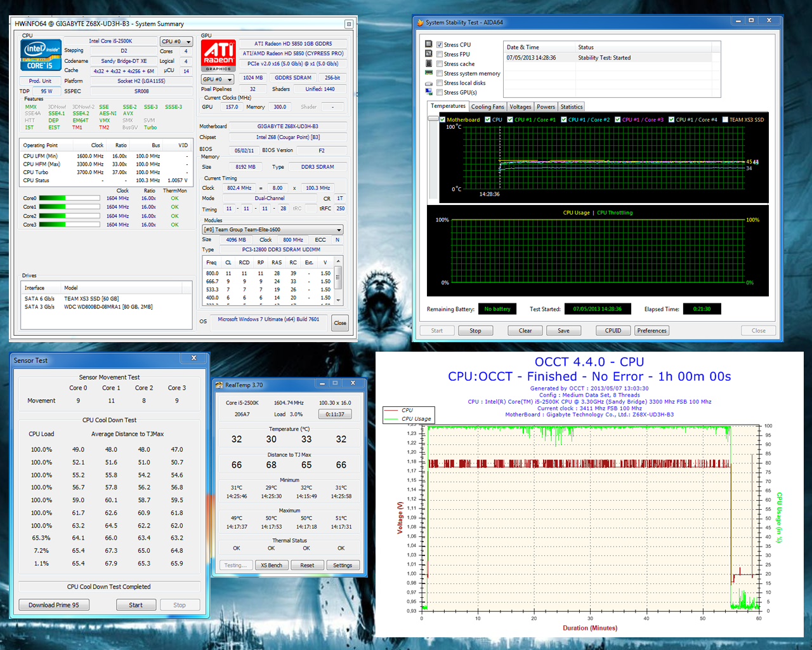The height and width of the screenshot is (650, 812).
Task: Click the 0:11:37 timer button in RealTemp
Action: pos(335,414)
